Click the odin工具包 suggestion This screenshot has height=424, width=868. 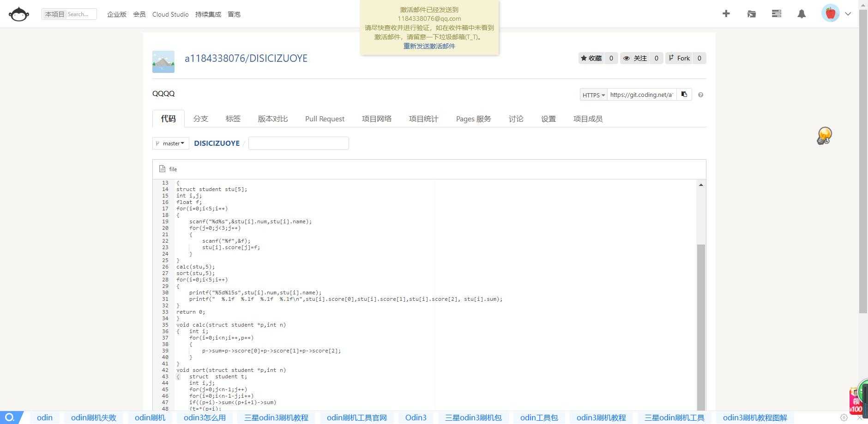pos(539,418)
